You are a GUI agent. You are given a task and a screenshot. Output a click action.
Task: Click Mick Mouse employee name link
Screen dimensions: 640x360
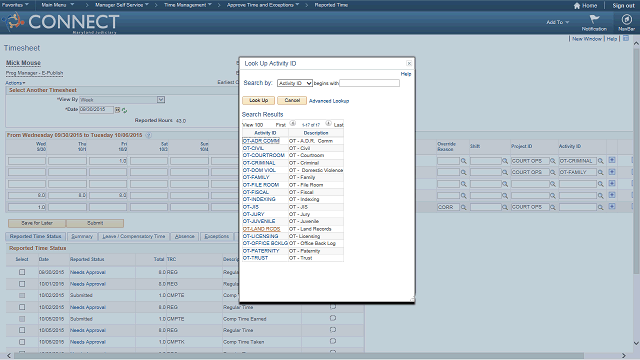pyautogui.click(x=23, y=63)
